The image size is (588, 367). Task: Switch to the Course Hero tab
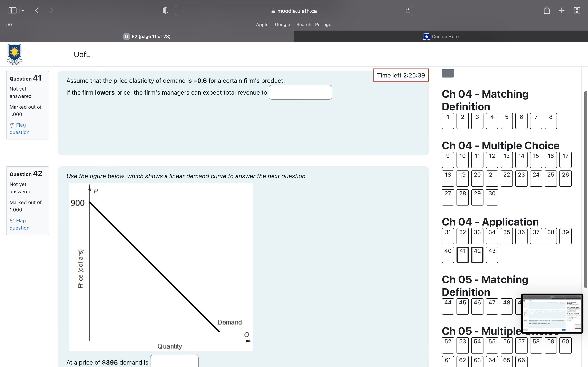441,36
